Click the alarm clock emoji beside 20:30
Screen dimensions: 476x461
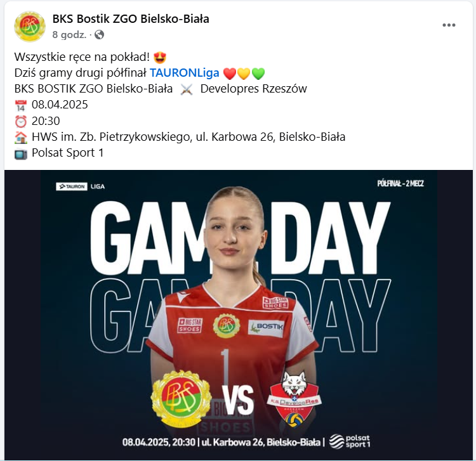[21, 121]
